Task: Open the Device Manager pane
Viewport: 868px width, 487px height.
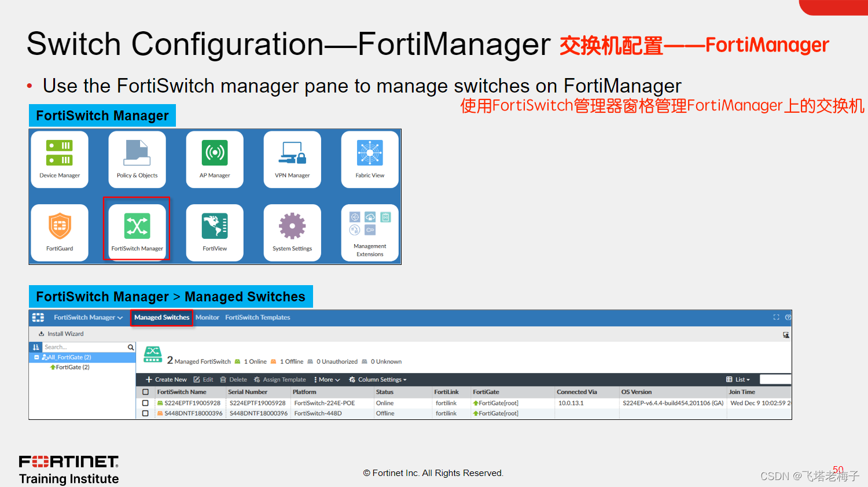Action: [x=59, y=160]
